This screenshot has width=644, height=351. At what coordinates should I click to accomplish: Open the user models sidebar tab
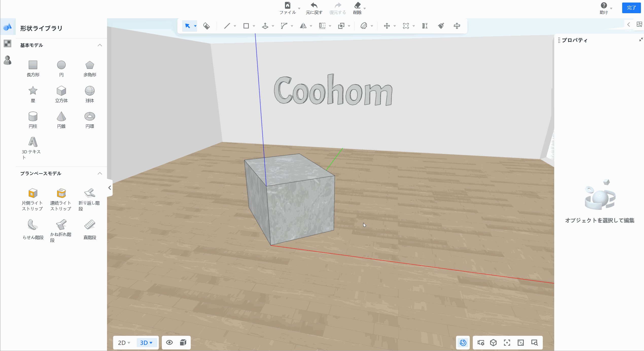click(x=8, y=60)
